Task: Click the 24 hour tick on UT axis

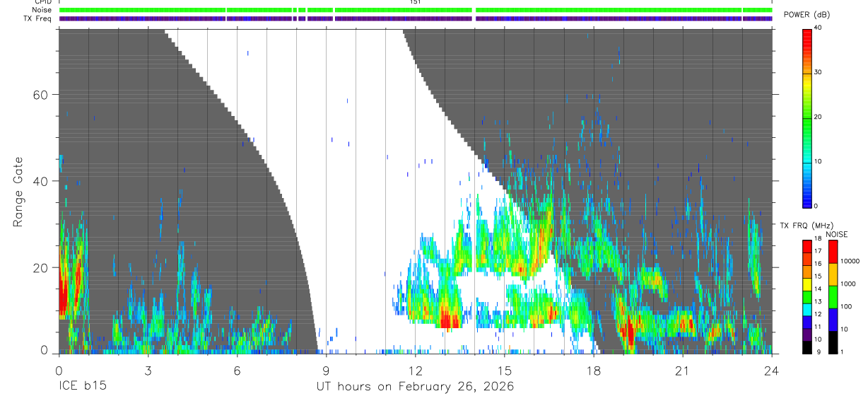Action: (x=772, y=371)
